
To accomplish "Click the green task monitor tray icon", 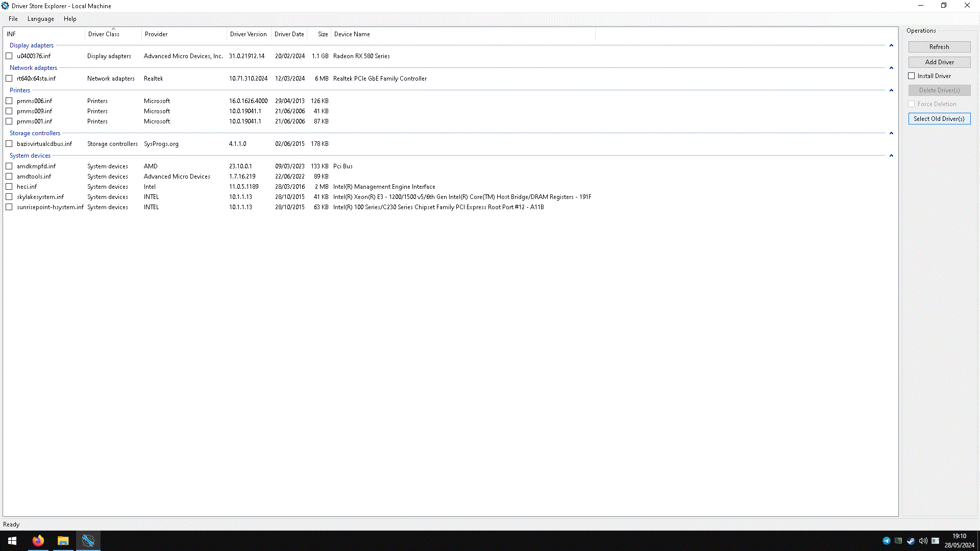I will [x=898, y=541].
